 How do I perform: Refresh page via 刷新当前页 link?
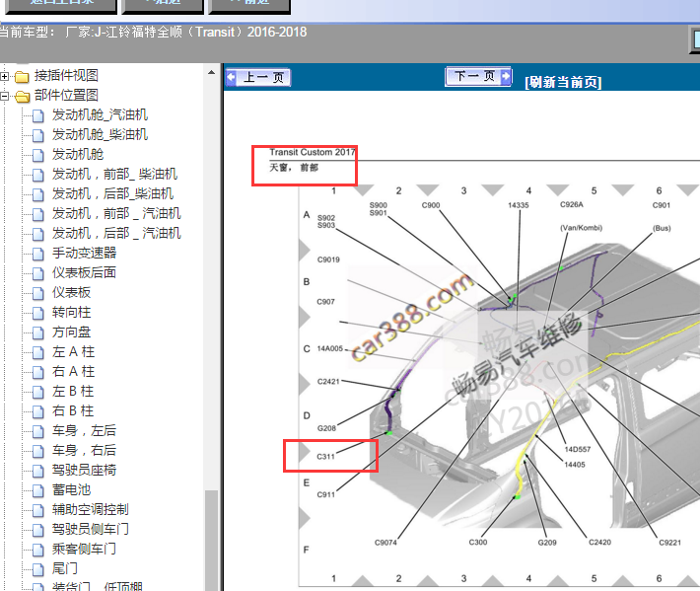[563, 82]
